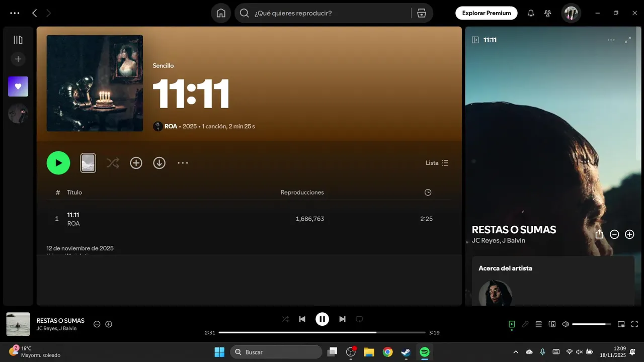Viewport: 644px width, 362px height.
Task: Open RESTAS O SUMAS title in the side panel
Action: click(514, 230)
